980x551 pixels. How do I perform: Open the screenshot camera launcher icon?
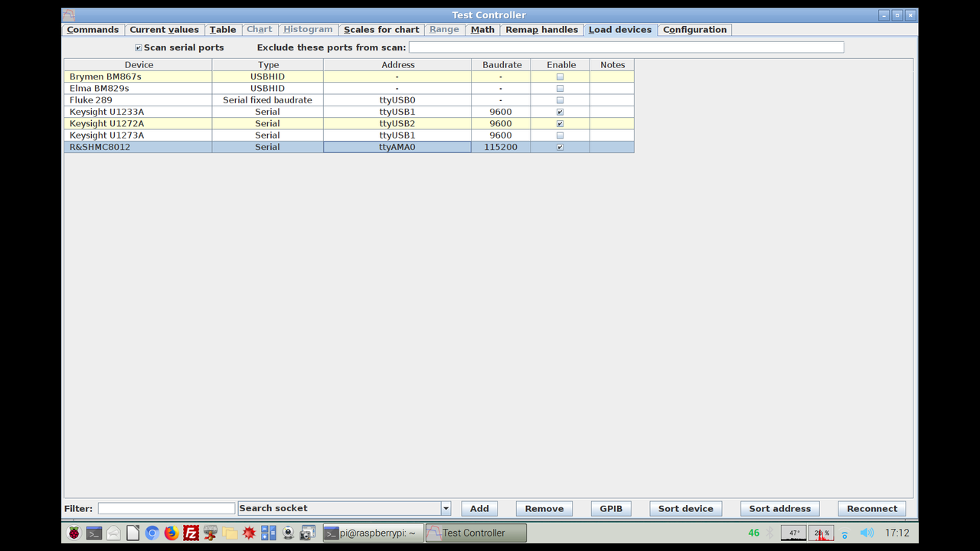click(x=308, y=533)
